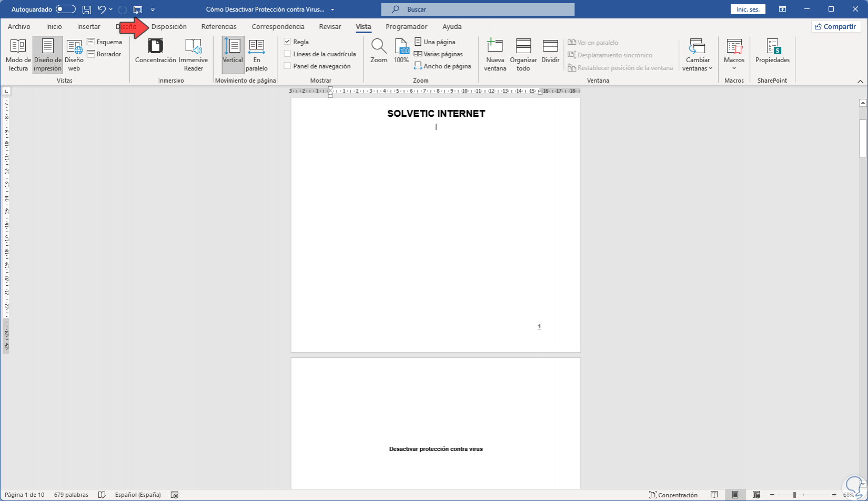Click the spelling check icon in status bar
868x501 pixels.
(102, 495)
